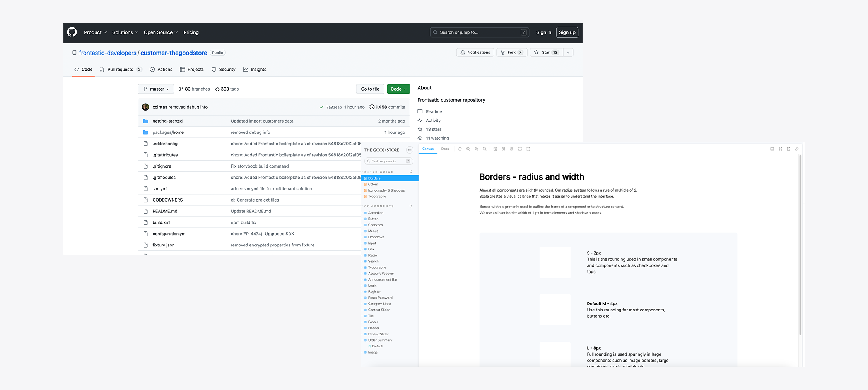
Task: Copy the Storybook canvas link
Action: coord(797,149)
